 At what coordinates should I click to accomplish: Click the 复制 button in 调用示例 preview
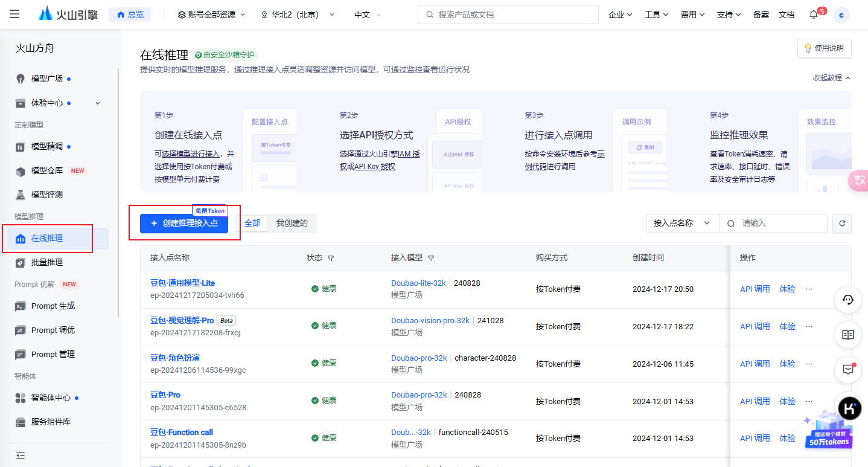click(645, 147)
